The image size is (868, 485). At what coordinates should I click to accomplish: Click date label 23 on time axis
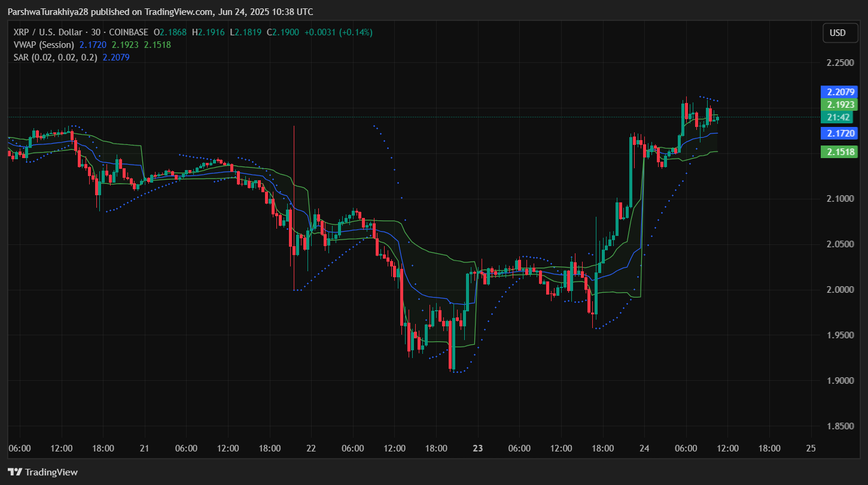click(x=477, y=448)
